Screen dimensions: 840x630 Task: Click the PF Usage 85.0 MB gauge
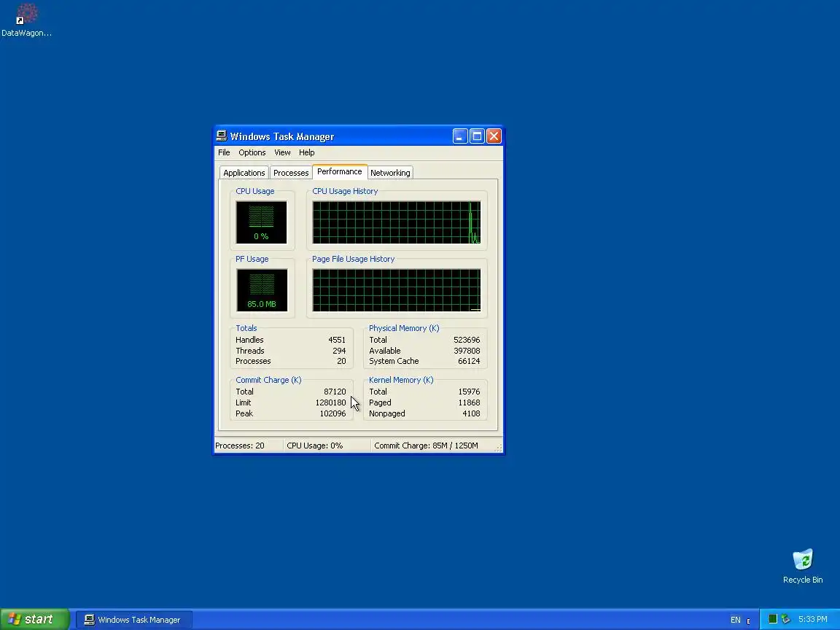tap(262, 289)
